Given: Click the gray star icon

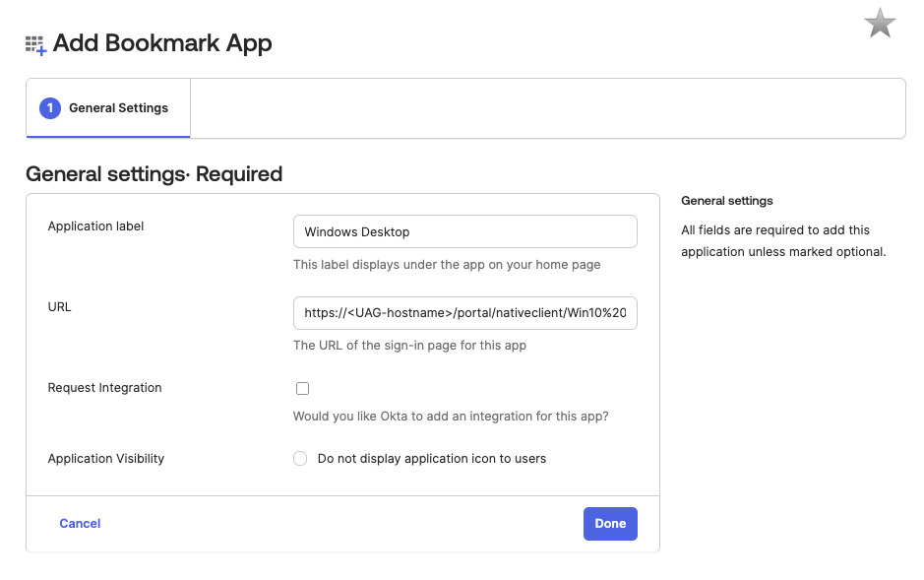Looking at the screenshot, I should (879, 24).
